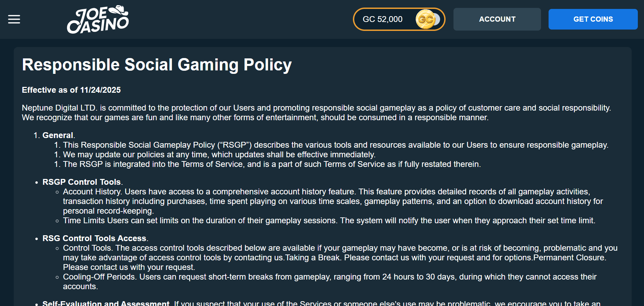Click the Neptune Digital LTD. company name
The image size is (644, 306).
tap(59, 108)
